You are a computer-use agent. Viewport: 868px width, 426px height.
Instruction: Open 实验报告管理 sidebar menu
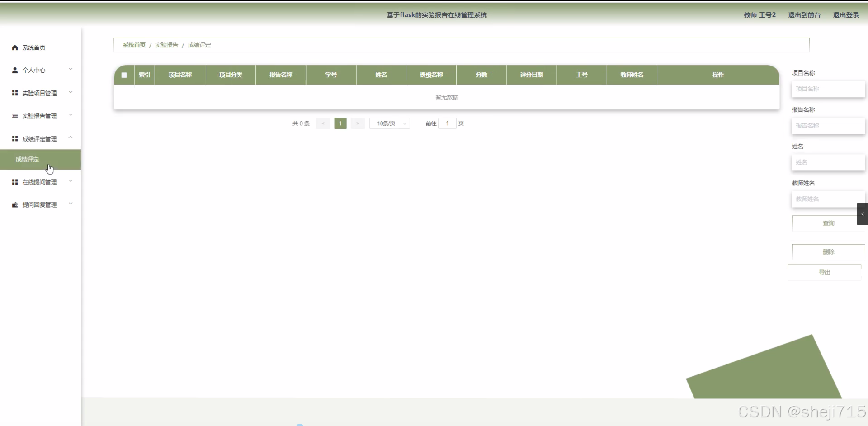pos(40,116)
